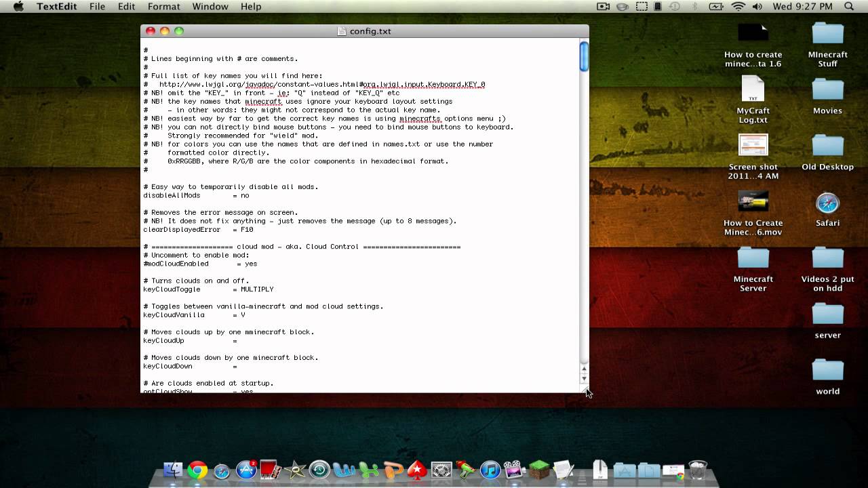Click scroll up arrow in config.txt window
The width and height of the screenshot is (868, 488).
[x=584, y=369]
